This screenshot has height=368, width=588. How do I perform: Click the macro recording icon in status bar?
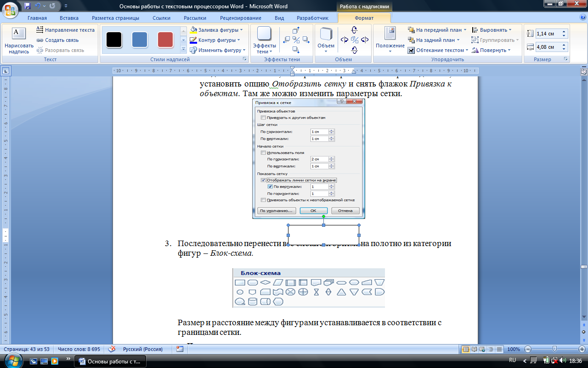[180, 349]
